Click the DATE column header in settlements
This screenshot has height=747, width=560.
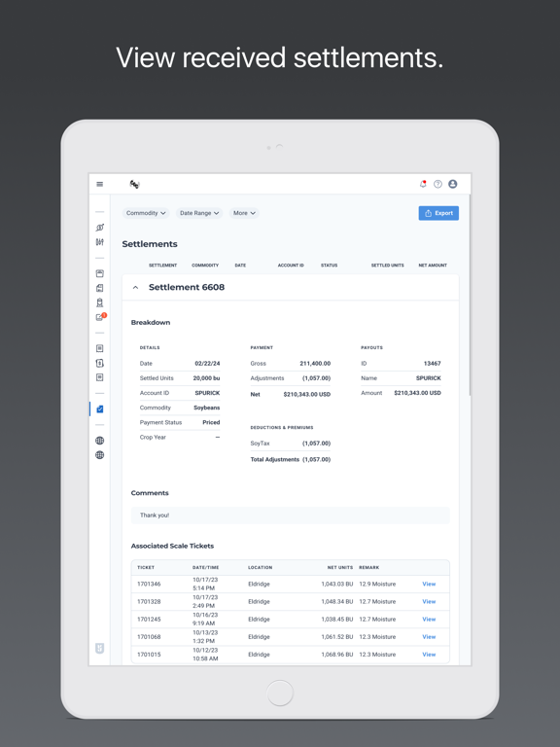(x=240, y=266)
